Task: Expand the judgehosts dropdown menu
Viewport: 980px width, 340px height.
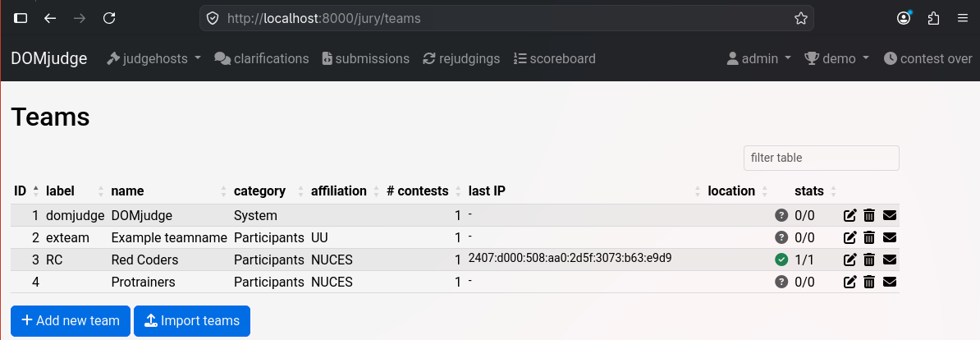Action: point(153,59)
